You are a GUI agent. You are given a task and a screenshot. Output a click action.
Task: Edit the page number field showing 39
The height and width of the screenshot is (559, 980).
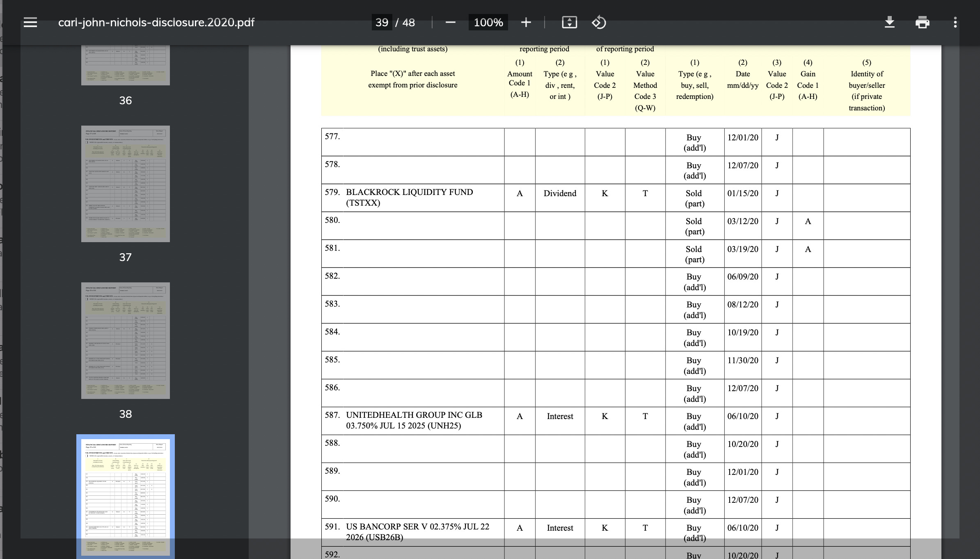tap(382, 22)
